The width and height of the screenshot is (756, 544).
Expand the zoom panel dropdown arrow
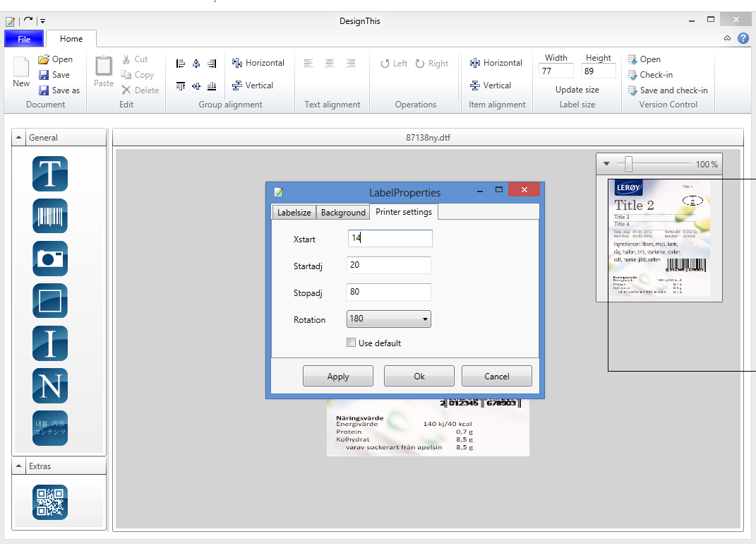[606, 165]
